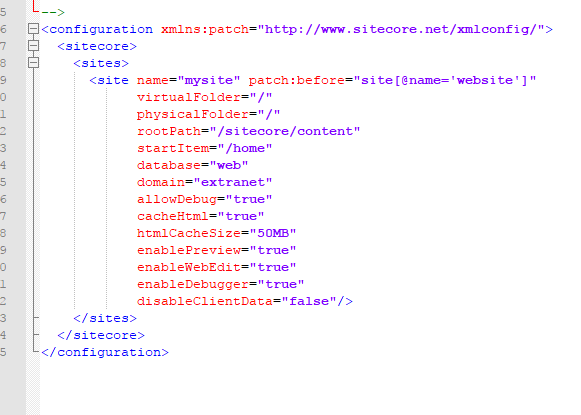Click the physicalFolder attribute line
Viewport: 581px width, 415px height.
coord(209,114)
